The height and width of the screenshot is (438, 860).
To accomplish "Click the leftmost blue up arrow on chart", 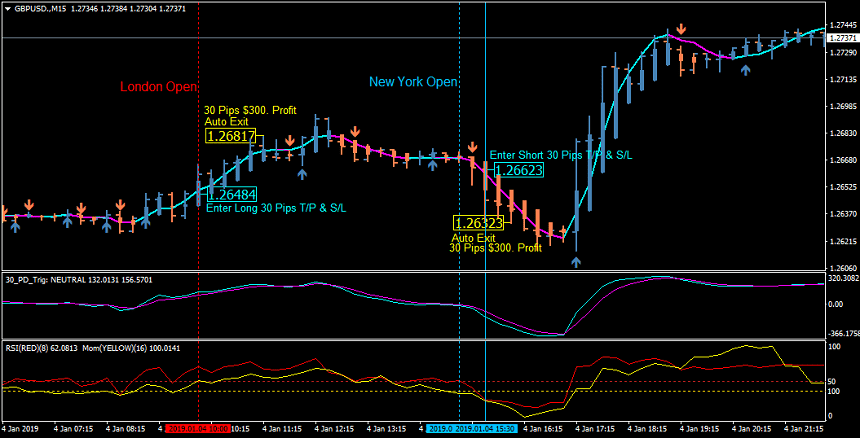I will pyautogui.click(x=15, y=226).
